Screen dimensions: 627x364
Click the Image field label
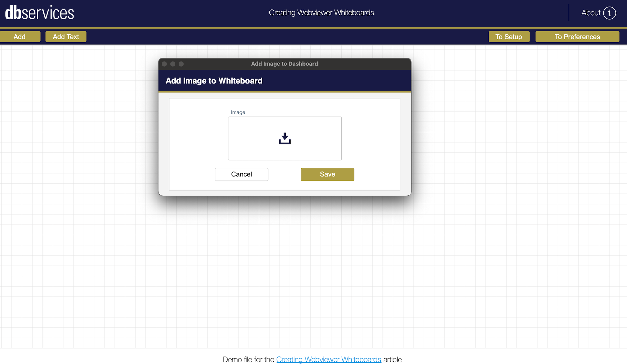tap(238, 112)
